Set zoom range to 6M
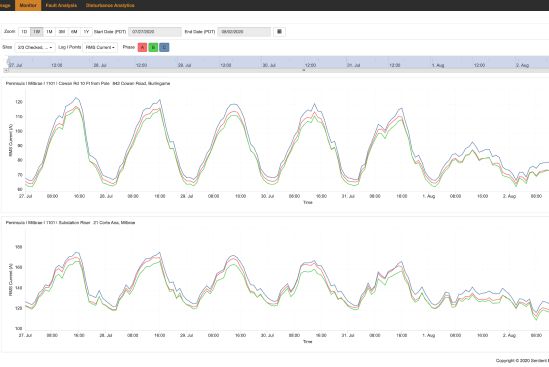The height and width of the screenshot is (367, 549). pos(74,32)
